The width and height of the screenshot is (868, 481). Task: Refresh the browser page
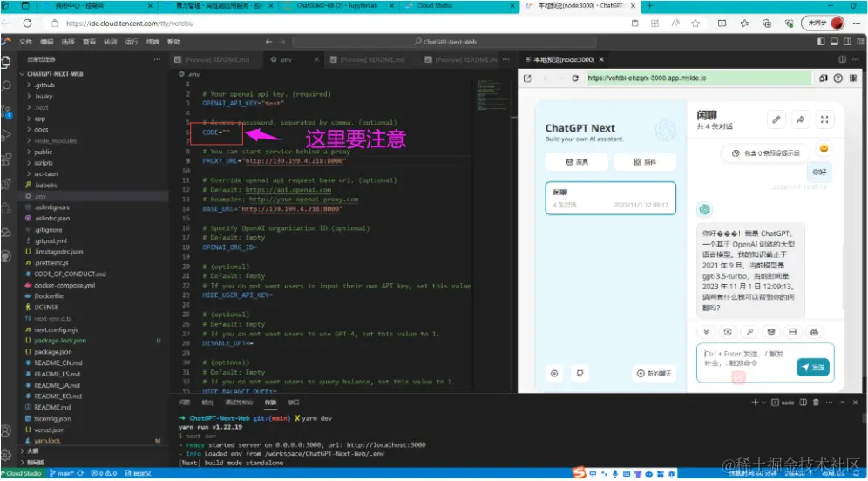tap(27, 24)
